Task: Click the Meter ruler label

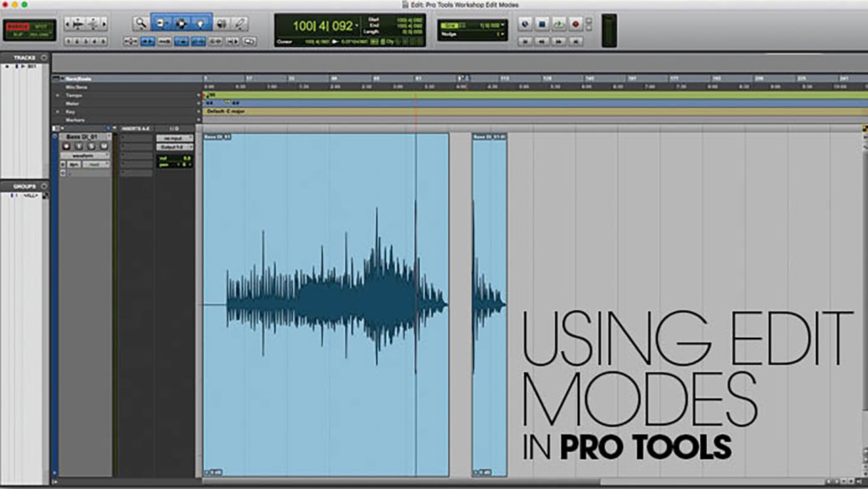Action: click(73, 104)
